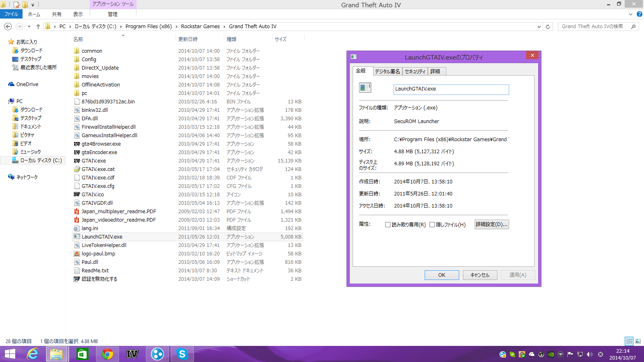
Task: Select OneDrive in the navigation pane
Action: point(27,84)
